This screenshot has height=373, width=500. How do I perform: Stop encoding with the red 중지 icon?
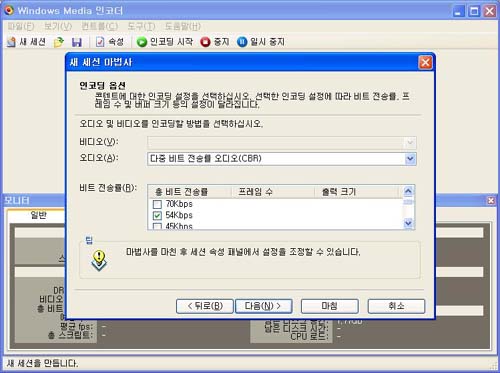pyautogui.click(x=205, y=42)
